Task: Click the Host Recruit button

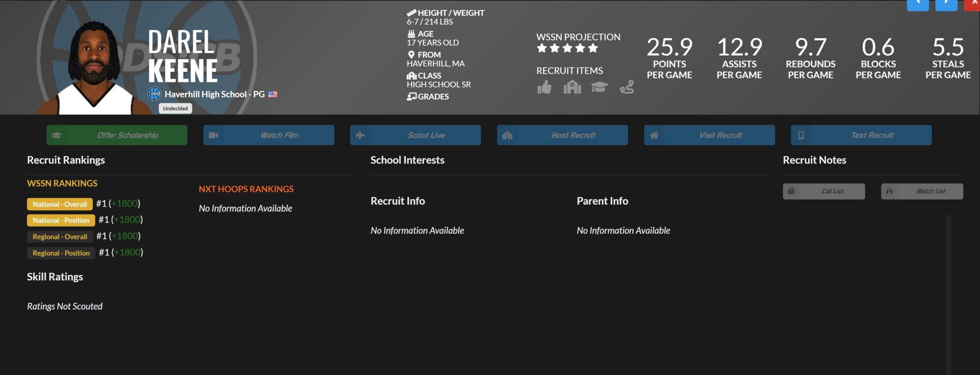Action: 562,135
